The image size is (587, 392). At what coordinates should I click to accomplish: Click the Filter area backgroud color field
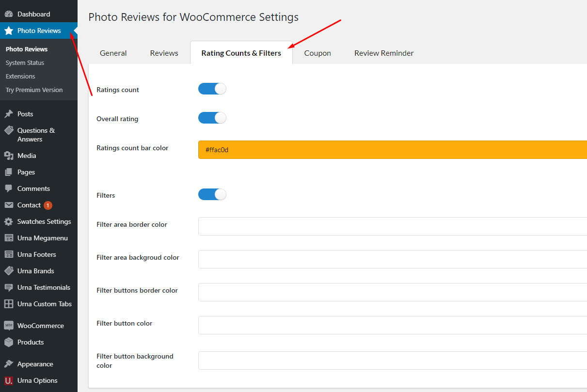(x=393, y=259)
